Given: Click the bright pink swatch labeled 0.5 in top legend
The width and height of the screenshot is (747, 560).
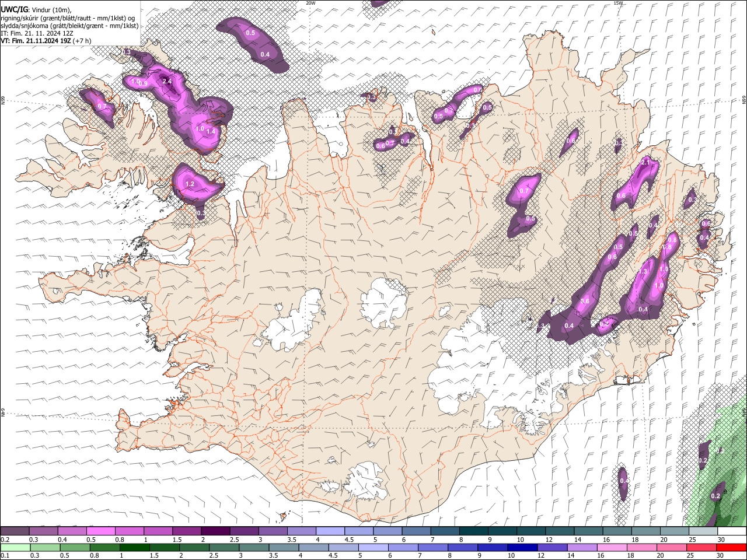Looking at the screenshot, I should (100, 531).
